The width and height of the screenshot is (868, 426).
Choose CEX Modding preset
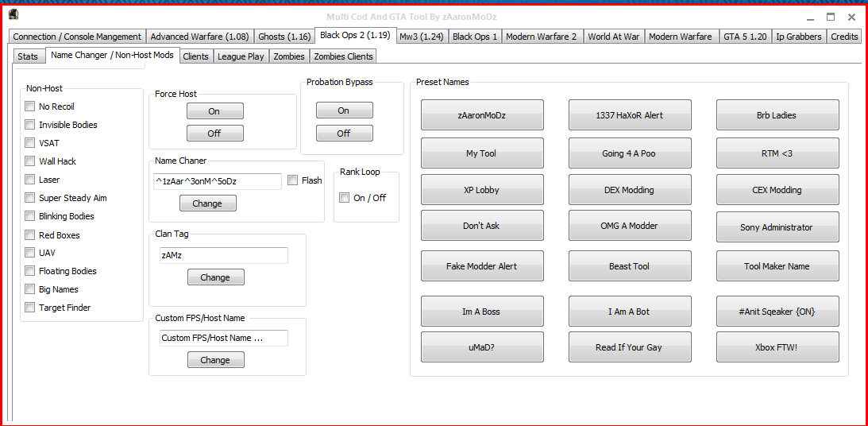[x=777, y=190]
